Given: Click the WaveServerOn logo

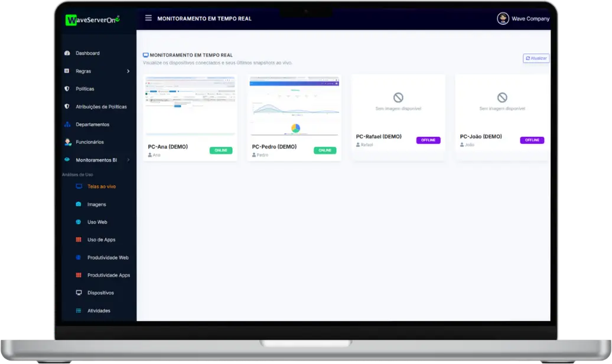Looking at the screenshot, I should point(93,19).
